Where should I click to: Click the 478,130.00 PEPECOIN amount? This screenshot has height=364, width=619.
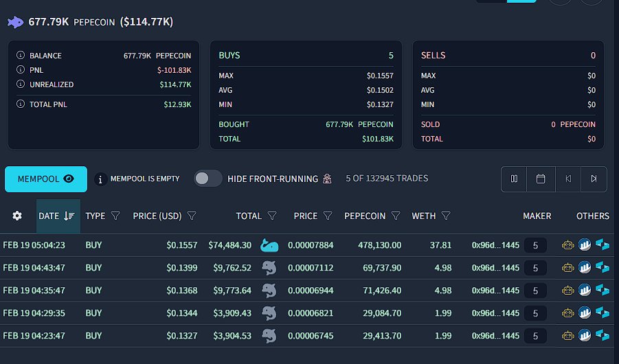click(x=379, y=245)
